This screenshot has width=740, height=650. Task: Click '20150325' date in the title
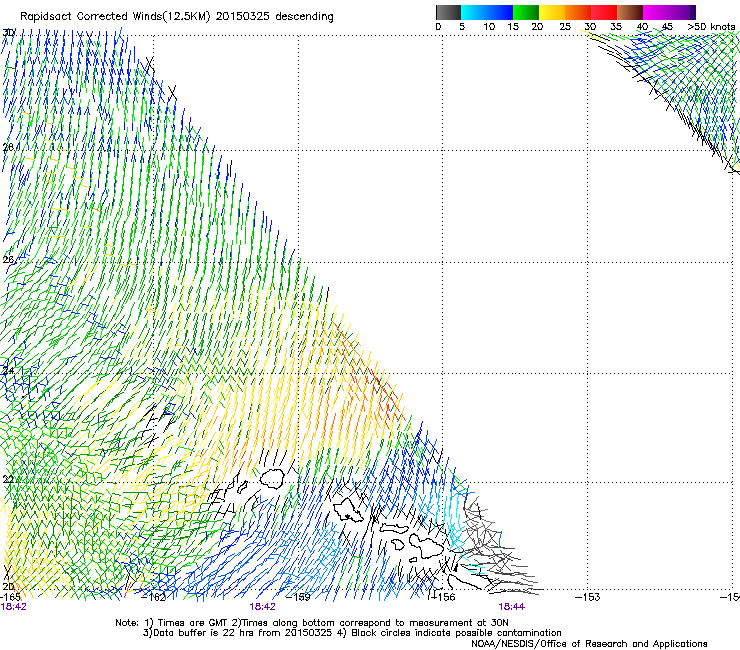pyautogui.click(x=243, y=16)
